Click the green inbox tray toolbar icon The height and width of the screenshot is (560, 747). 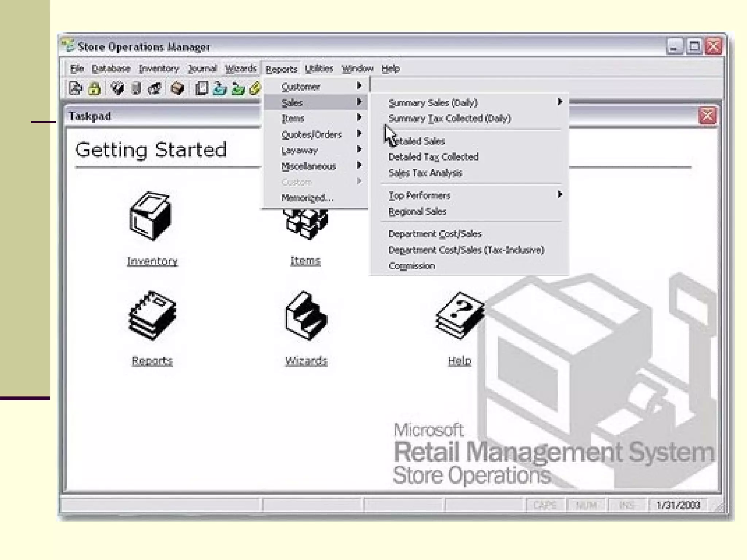point(238,89)
